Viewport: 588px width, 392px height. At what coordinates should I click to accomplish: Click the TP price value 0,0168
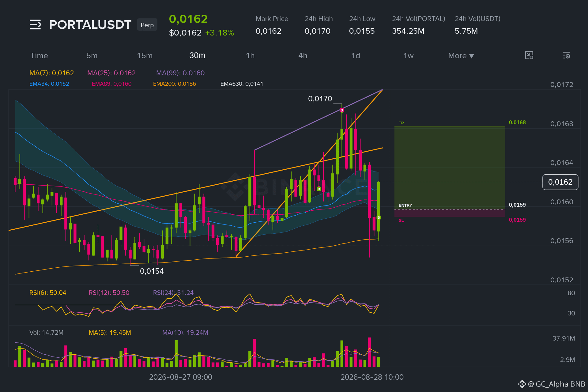click(517, 123)
